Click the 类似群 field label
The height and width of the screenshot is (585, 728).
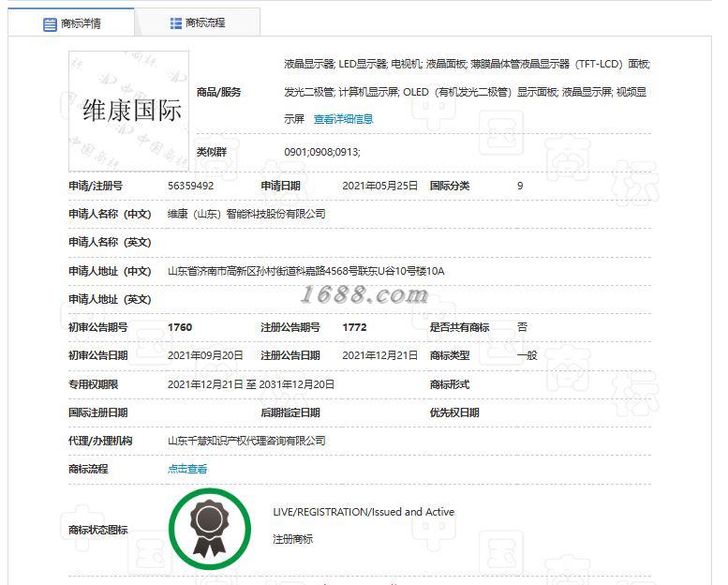tap(211, 152)
